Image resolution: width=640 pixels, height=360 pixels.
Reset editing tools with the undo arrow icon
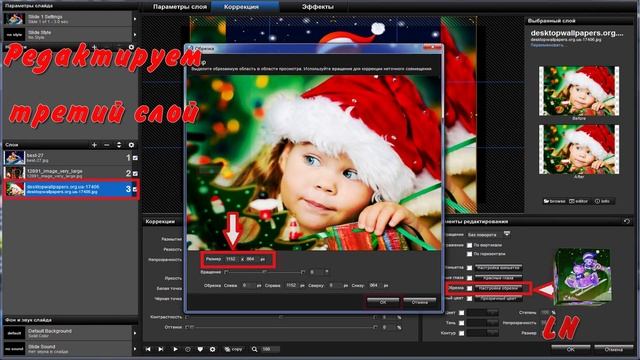click(x=627, y=221)
